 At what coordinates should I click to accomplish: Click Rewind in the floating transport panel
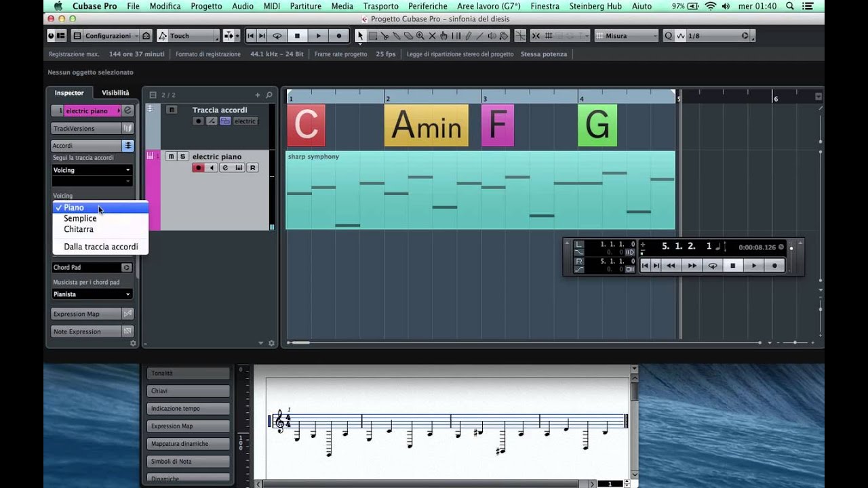pyautogui.click(x=671, y=266)
